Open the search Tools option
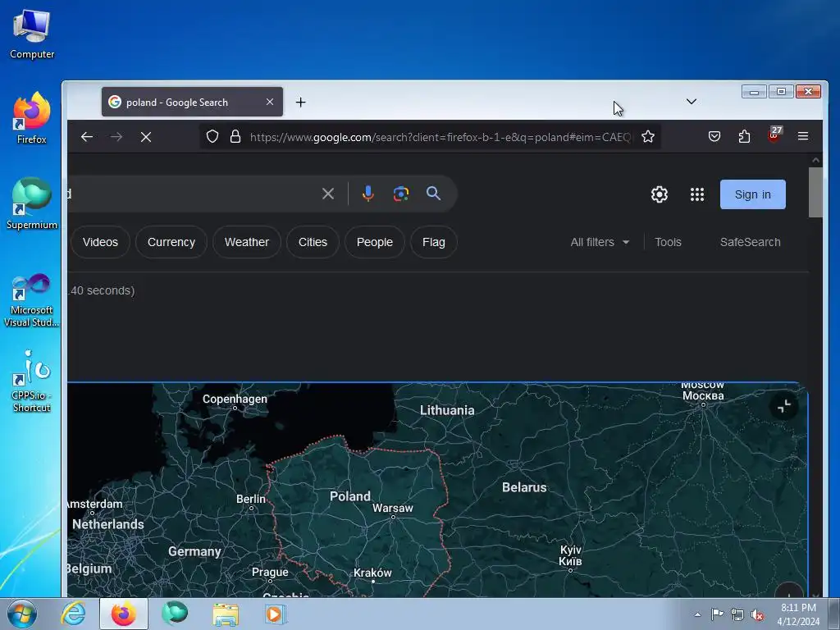 point(668,242)
